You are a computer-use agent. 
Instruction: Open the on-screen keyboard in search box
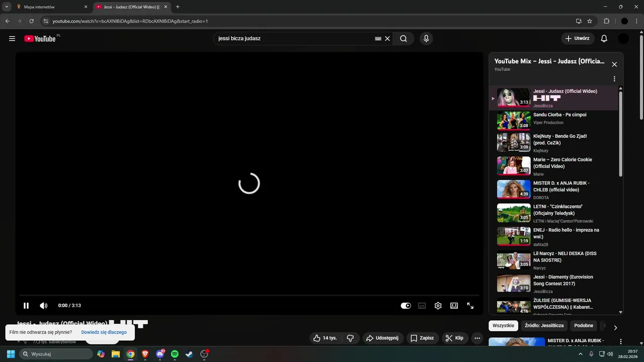pyautogui.click(x=378, y=39)
